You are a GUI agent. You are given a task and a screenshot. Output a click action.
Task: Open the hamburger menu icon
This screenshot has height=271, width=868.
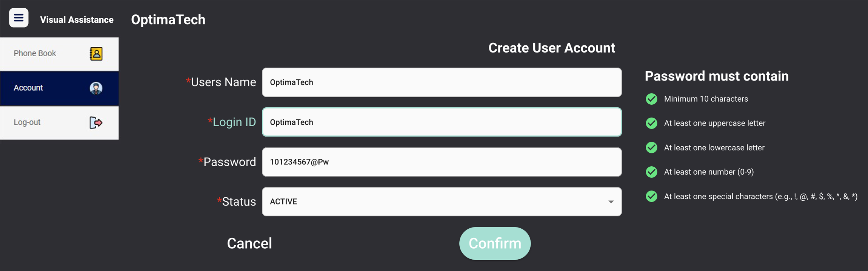tap(18, 18)
